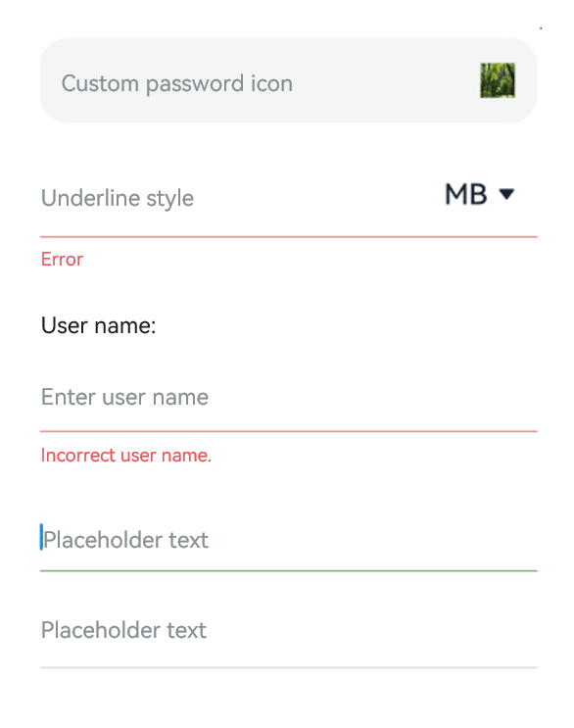Click the User name: label
574x728 pixels.
pyautogui.click(x=98, y=325)
